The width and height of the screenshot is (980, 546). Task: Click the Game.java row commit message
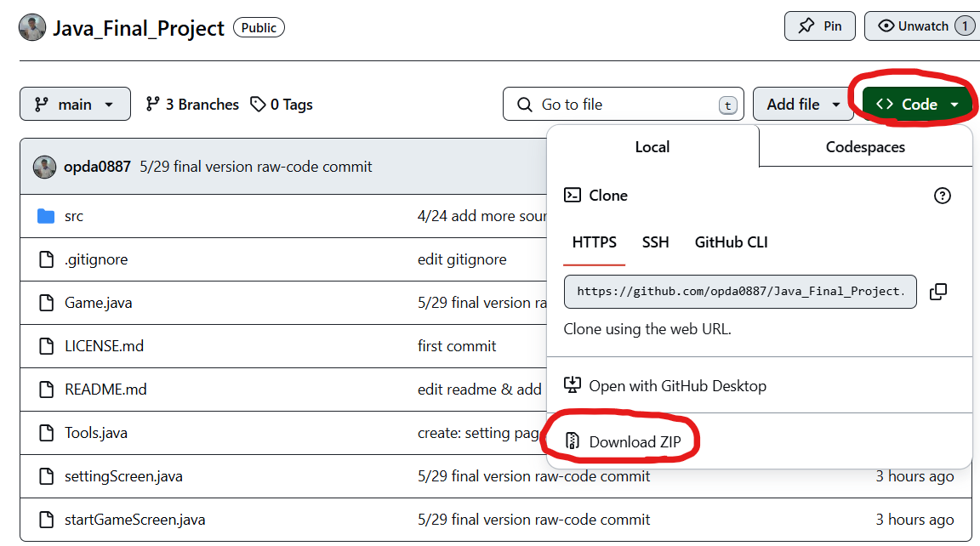481,303
